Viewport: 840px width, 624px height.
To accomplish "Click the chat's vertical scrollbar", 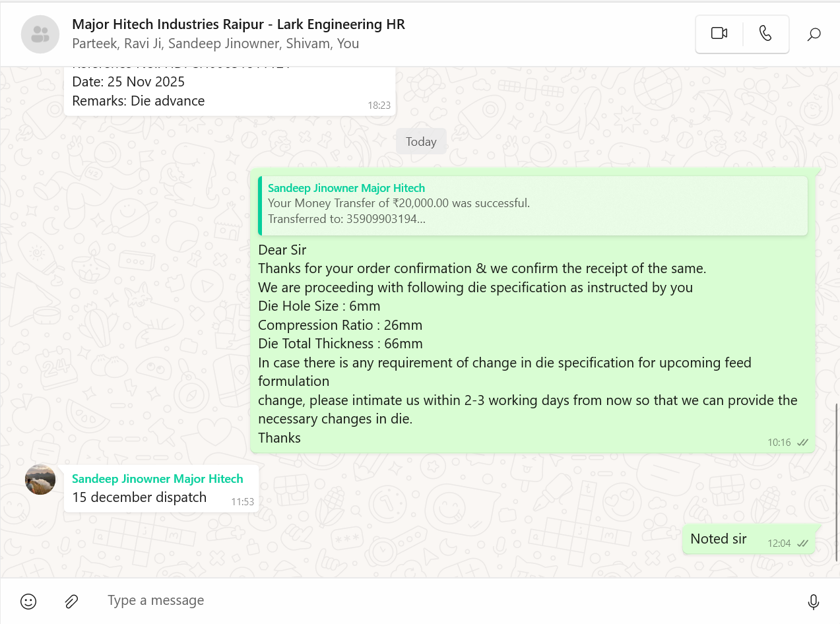I will click(837, 482).
